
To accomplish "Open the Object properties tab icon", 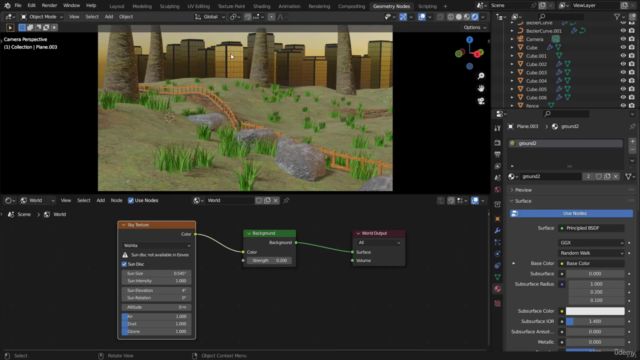I will coord(497,219).
